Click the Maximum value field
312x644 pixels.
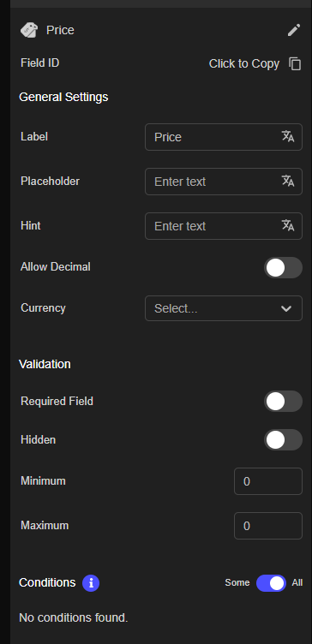pyautogui.click(x=268, y=526)
